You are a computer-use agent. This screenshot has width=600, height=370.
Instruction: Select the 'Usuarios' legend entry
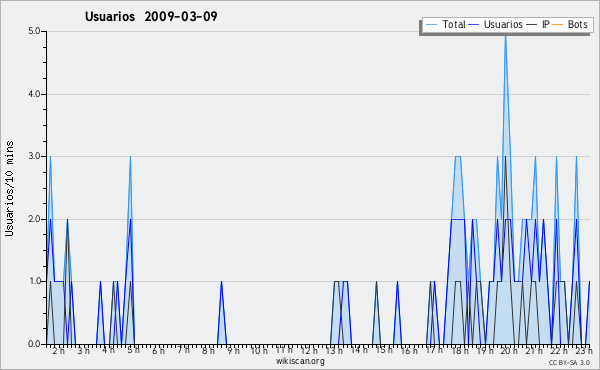click(503, 24)
